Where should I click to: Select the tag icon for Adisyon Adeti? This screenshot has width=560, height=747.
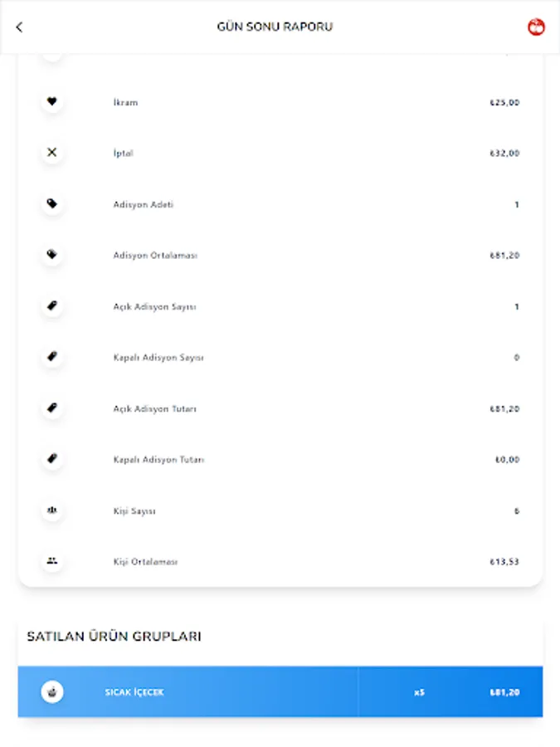[52, 204]
